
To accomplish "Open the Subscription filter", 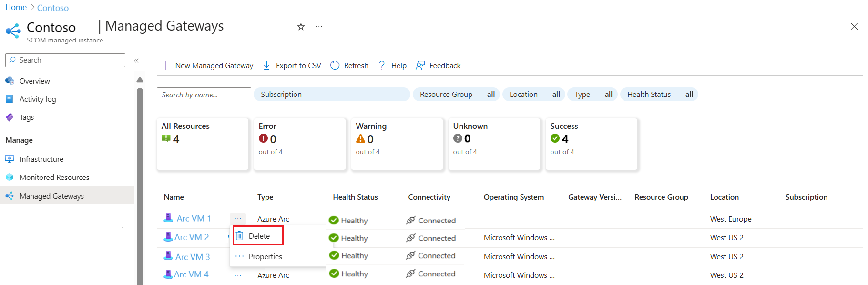I will pyautogui.click(x=332, y=95).
